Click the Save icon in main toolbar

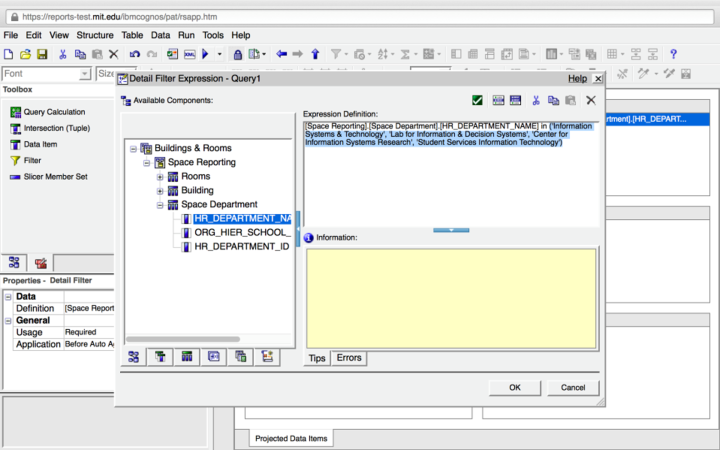[42, 54]
